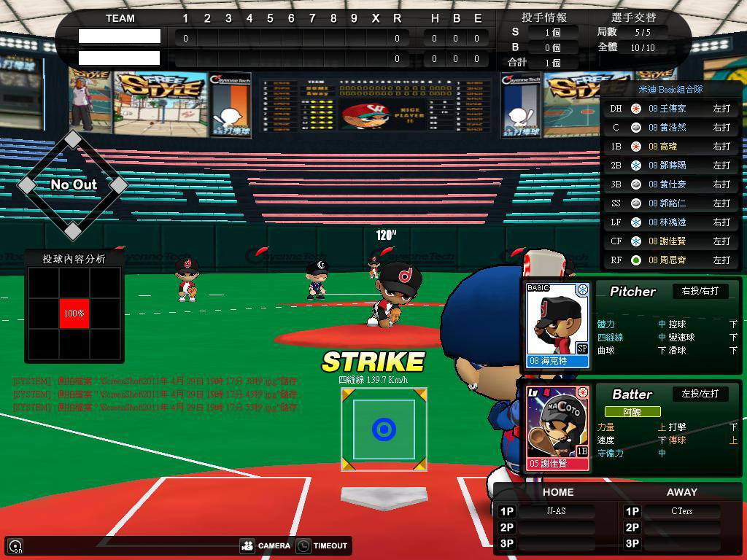Click the top team name field on scoreboard
The height and width of the screenshot is (560, 747).
(x=119, y=36)
